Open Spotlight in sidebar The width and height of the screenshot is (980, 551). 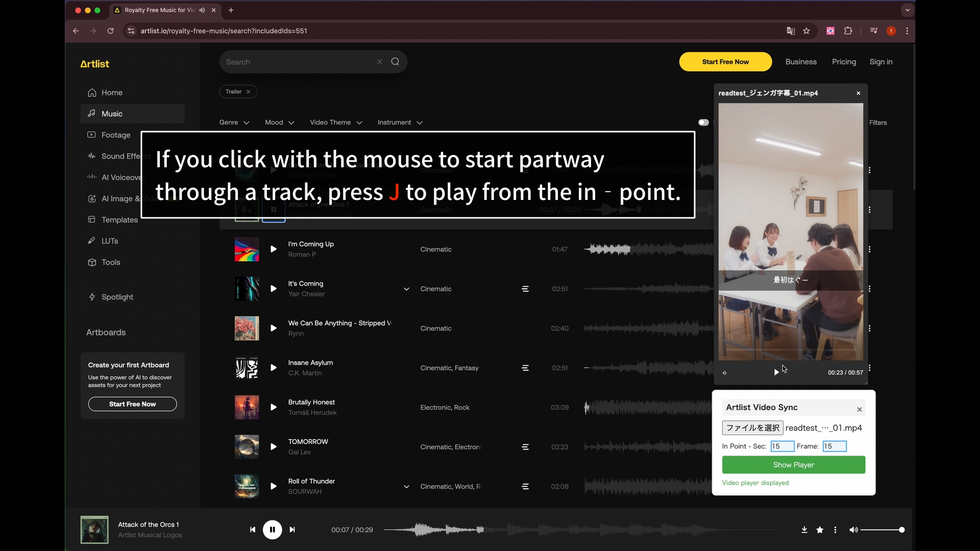[132, 297]
